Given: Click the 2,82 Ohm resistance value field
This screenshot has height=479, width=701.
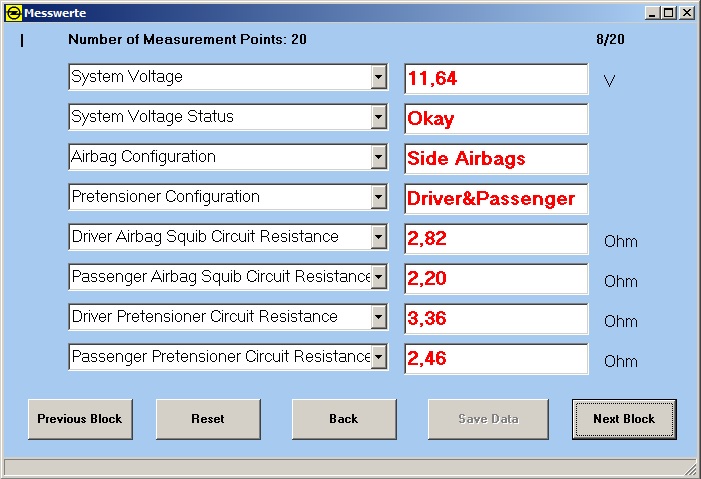Looking at the screenshot, I should tap(496, 239).
